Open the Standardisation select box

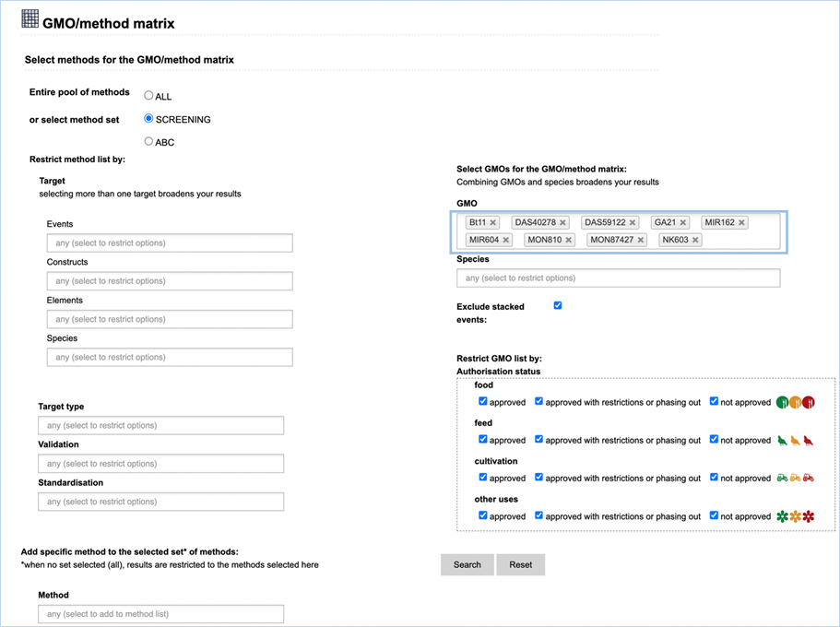(x=160, y=502)
